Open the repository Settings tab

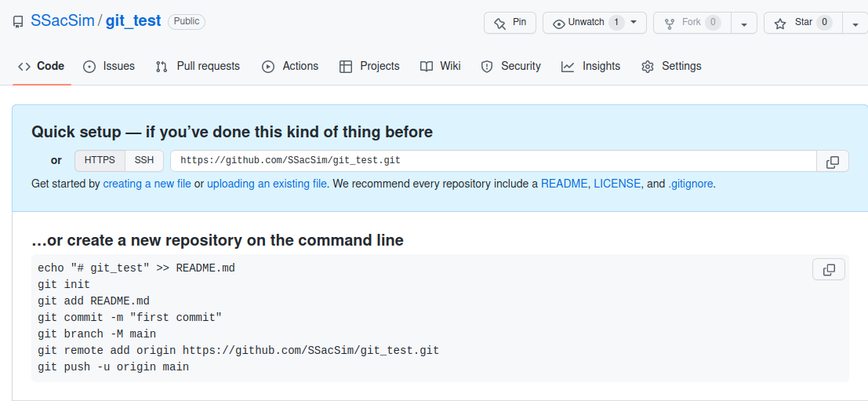click(671, 67)
